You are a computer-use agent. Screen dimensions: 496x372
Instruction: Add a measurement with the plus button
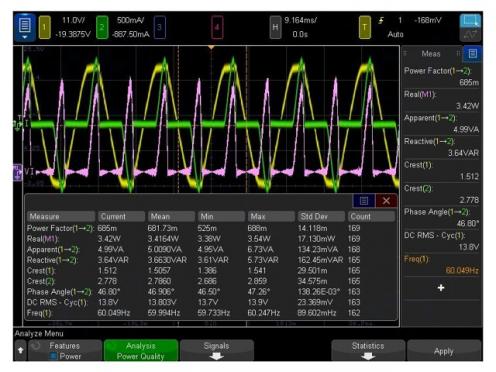pos(441,288)
